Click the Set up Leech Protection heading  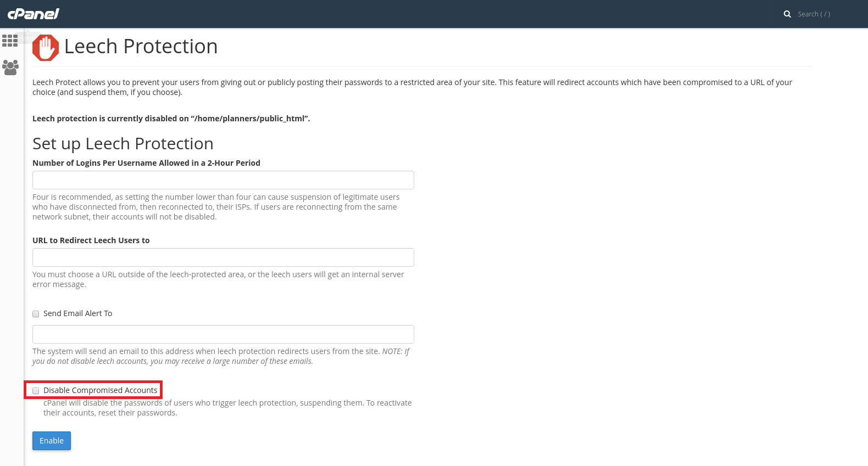tap(123, 143)
